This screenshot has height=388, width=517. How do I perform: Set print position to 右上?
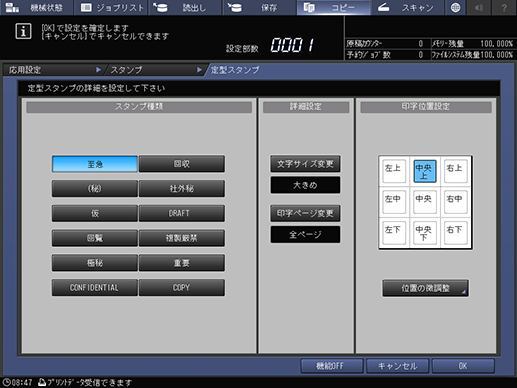(456, 171)
